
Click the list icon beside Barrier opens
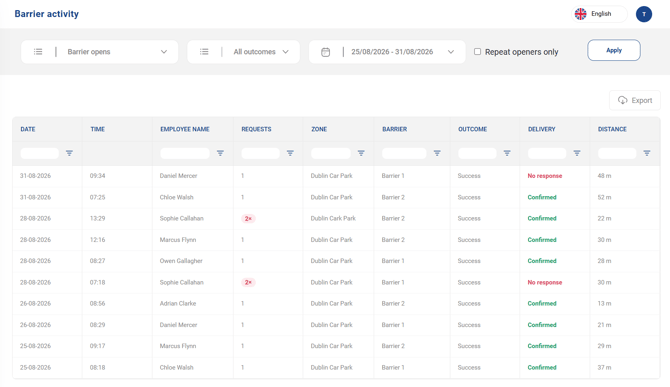pyautogui.click(x=38, y=52)
